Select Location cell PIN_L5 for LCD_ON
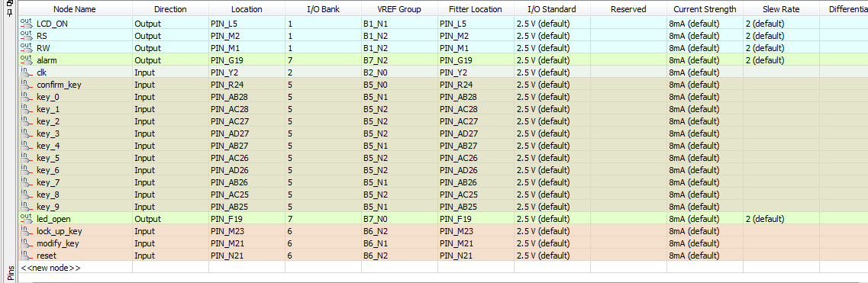Image resolution: width=868 pixels, height=283 pixels. [x=247, y=24]
